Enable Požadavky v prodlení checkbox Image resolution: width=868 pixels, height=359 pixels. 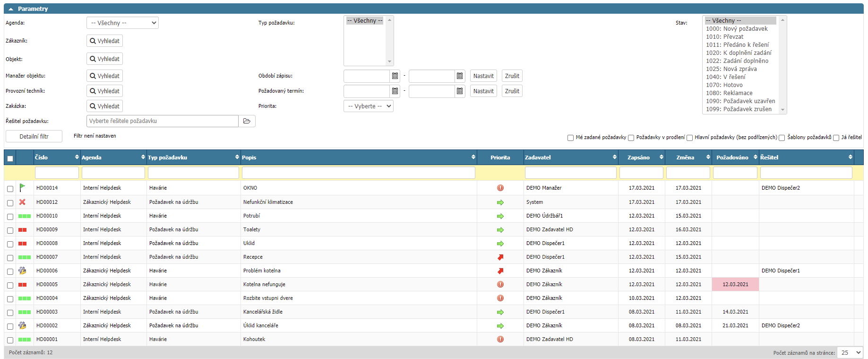[x=631, y=138]
